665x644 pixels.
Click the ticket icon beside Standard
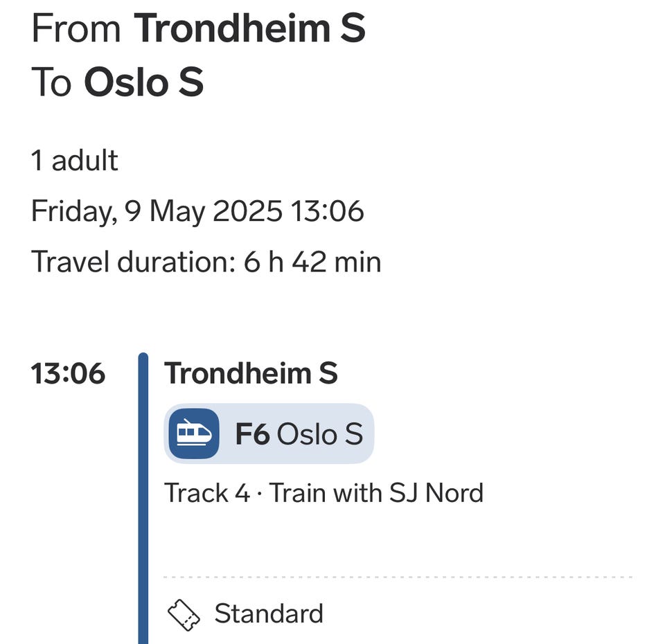pyautogui.click(x=184, y=615)
